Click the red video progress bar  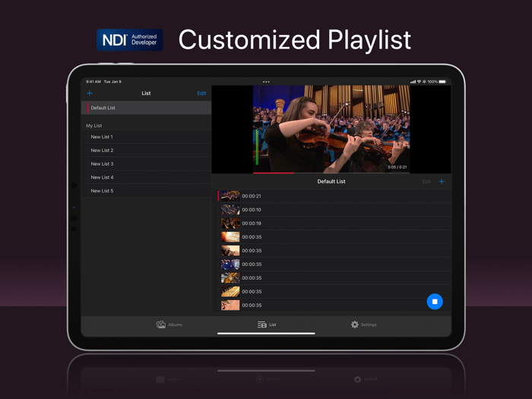point(274,173)
